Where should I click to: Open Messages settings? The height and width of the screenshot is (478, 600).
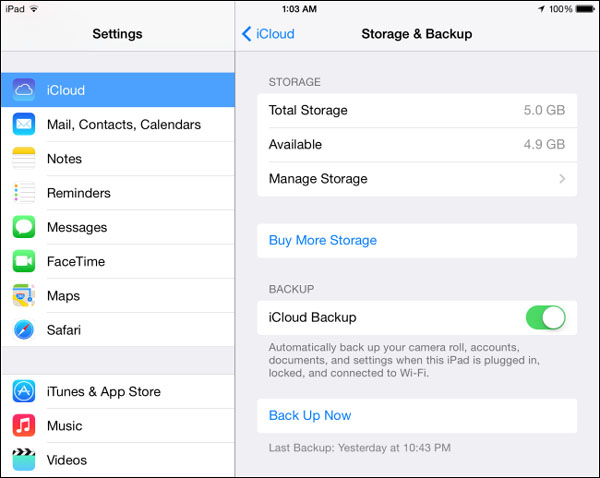[x=118, y=227]
